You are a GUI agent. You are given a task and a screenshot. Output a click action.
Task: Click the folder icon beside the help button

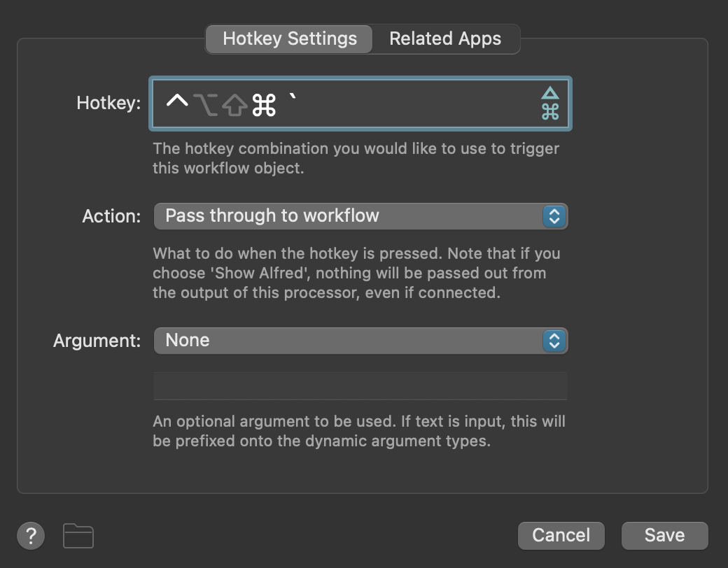[78, 536]
